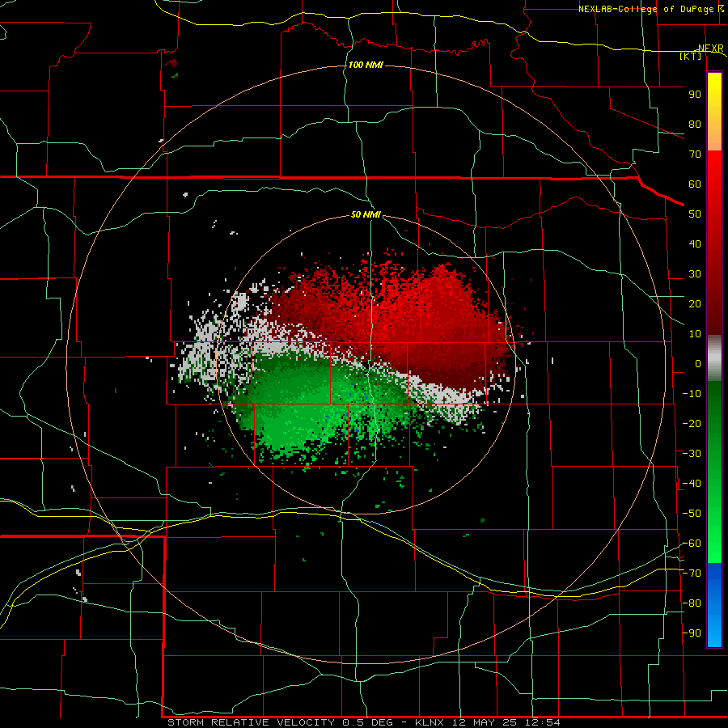Click the [KT] units label

point(691,56)
